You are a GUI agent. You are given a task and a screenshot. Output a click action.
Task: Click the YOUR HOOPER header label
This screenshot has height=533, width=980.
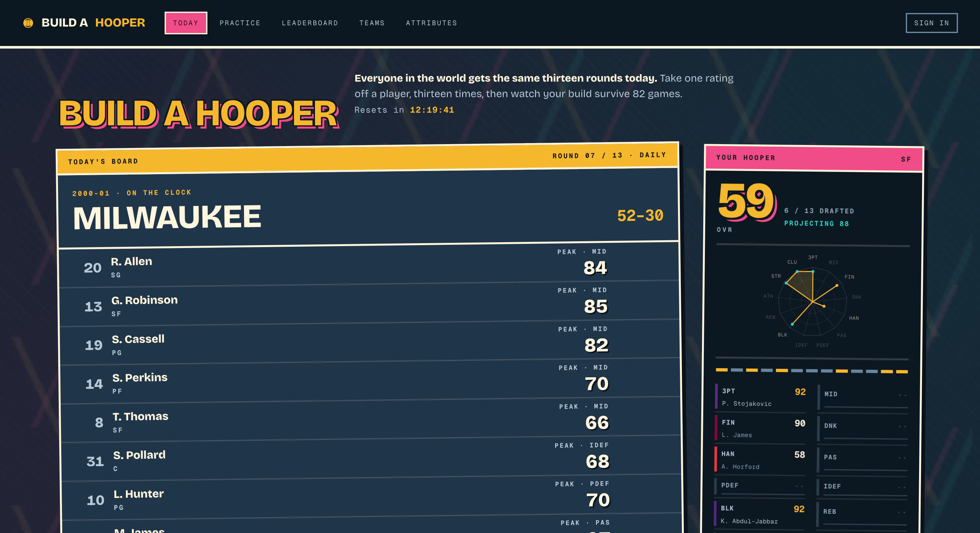pos(746,158)
